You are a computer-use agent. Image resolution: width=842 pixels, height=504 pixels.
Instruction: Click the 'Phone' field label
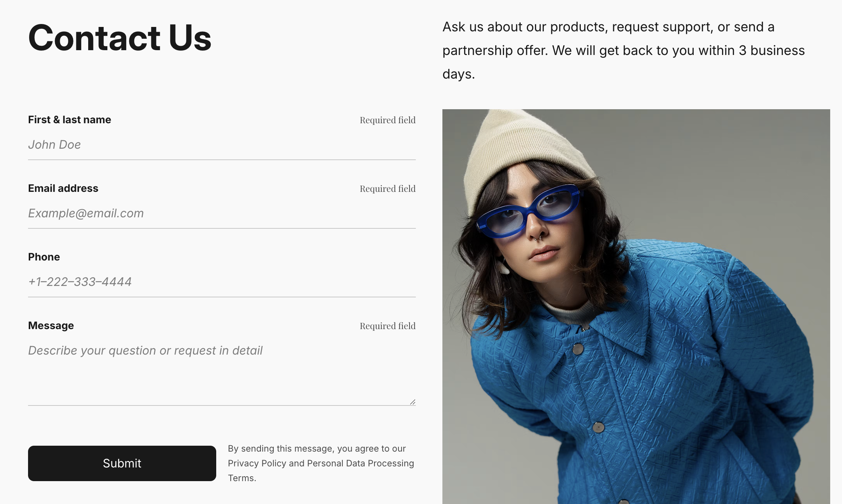tap(44, 257)
